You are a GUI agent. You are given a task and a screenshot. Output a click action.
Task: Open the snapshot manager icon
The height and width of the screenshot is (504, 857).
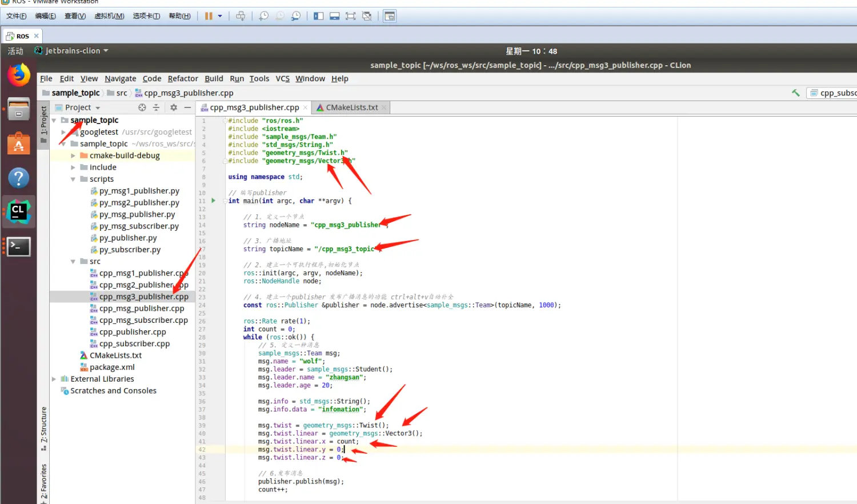coord(296,16)
